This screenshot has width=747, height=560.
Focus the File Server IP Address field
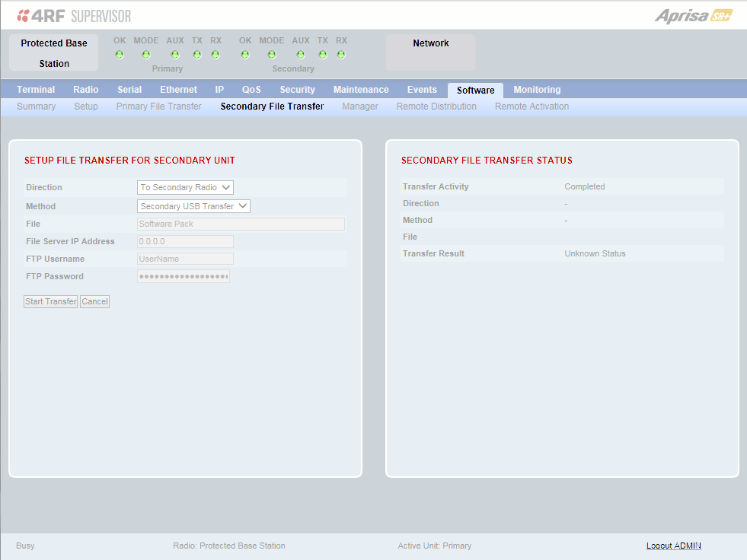pyautogui.click(x=185, y=241)
